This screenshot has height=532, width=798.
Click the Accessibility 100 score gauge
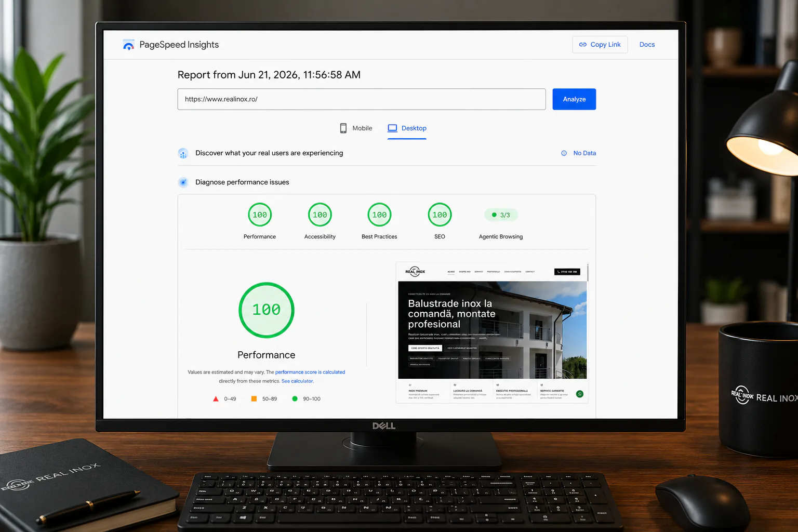click(320, 215)
